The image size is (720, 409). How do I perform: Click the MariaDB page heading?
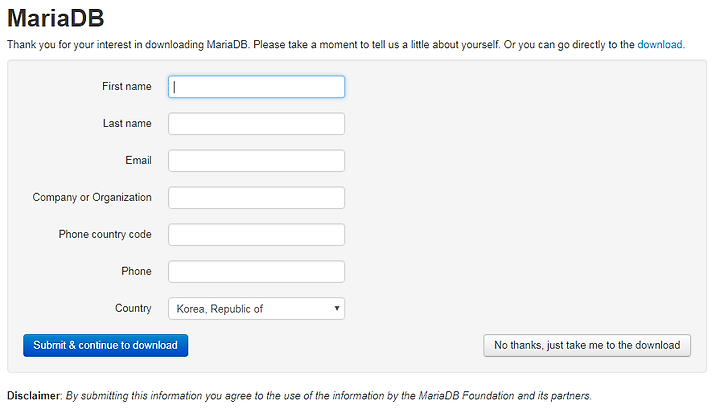click(x=56, y=18)
